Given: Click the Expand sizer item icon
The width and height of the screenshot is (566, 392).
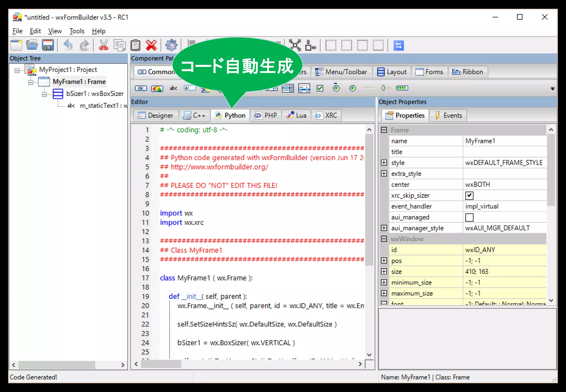Looking at the screenshot, I should coord(295,45).
